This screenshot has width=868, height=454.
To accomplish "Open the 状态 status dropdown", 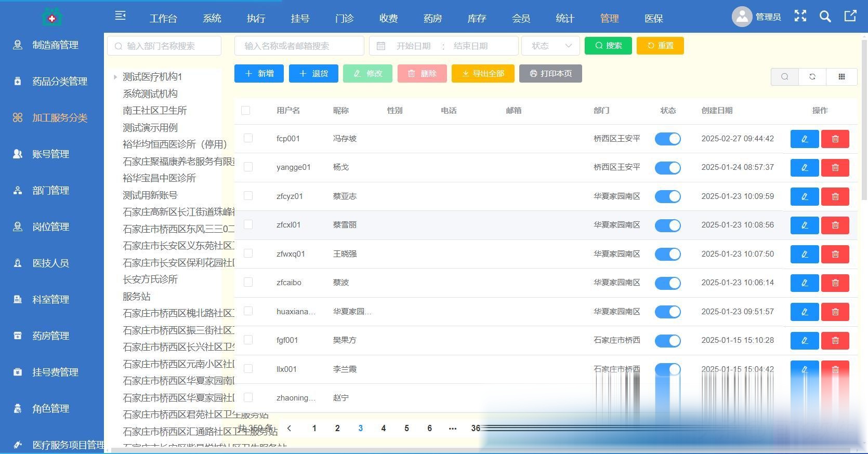I will coord(550,46).
